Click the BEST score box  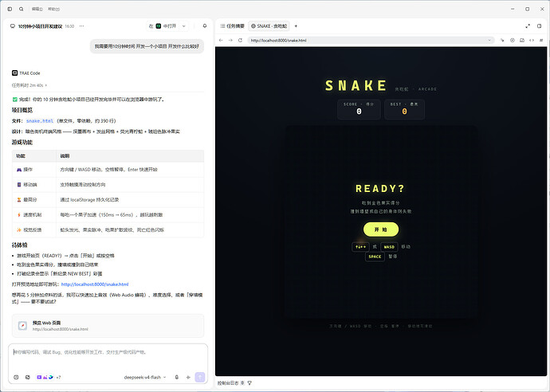point(404,109)
